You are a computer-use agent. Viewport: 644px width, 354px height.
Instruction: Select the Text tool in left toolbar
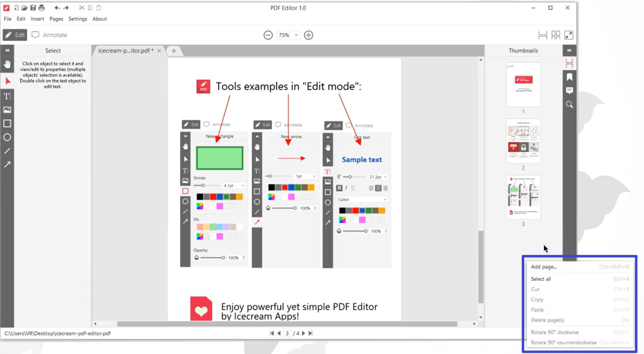click(x=7, y=96)
